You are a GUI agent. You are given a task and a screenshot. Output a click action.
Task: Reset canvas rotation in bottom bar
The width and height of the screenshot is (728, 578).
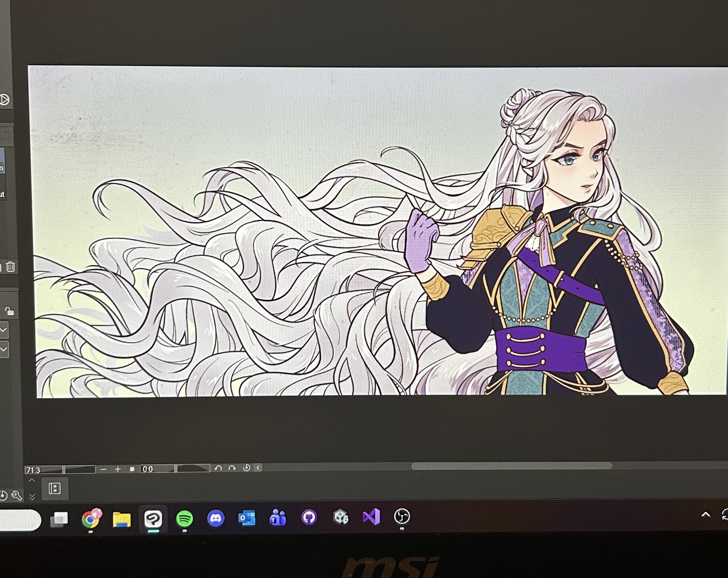coord(246,468)
